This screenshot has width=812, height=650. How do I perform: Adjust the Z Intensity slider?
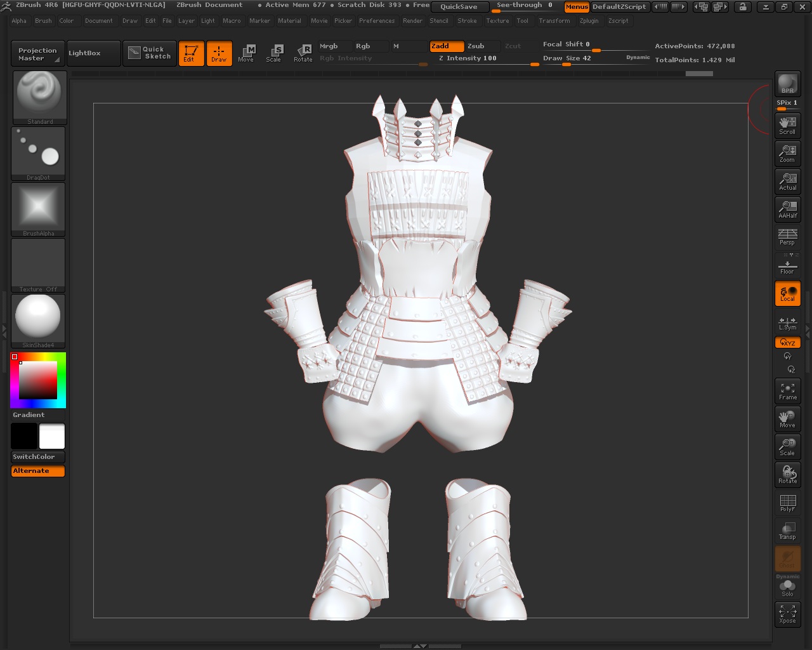coord(485,59)
